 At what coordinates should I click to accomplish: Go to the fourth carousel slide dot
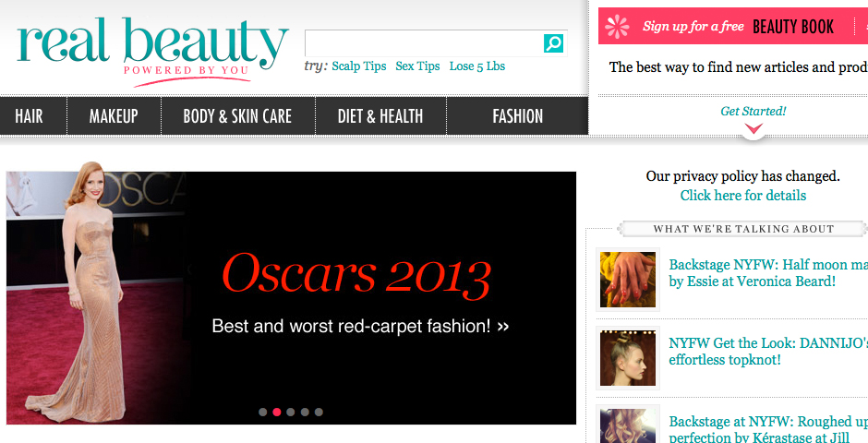(x=305, y=412)
